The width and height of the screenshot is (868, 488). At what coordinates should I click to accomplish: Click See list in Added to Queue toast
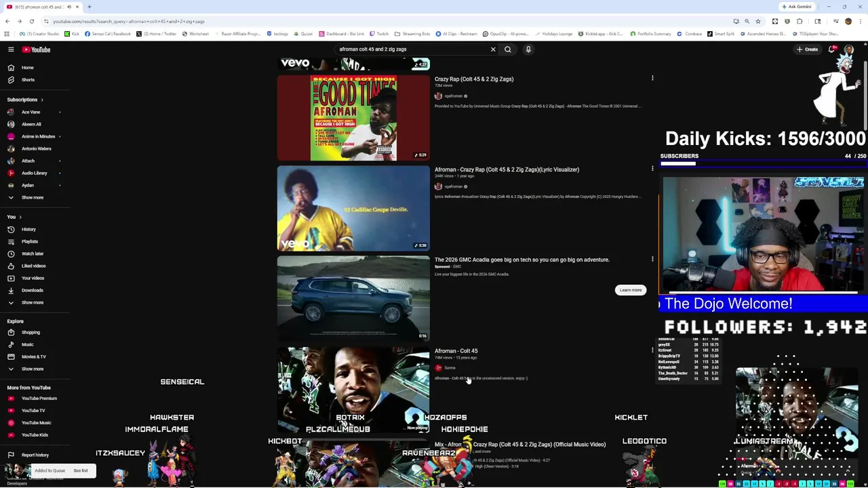81,470
